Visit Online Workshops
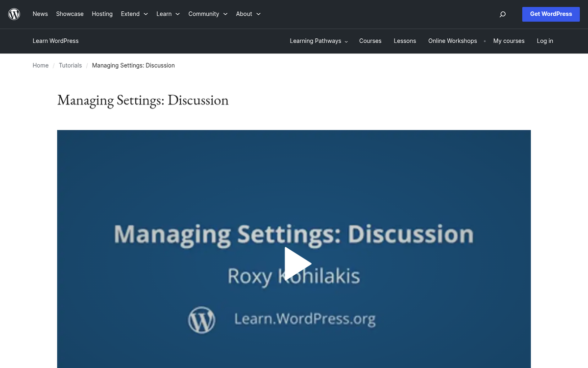Viewport: 588px width, 368px height. tap(452, 41)
